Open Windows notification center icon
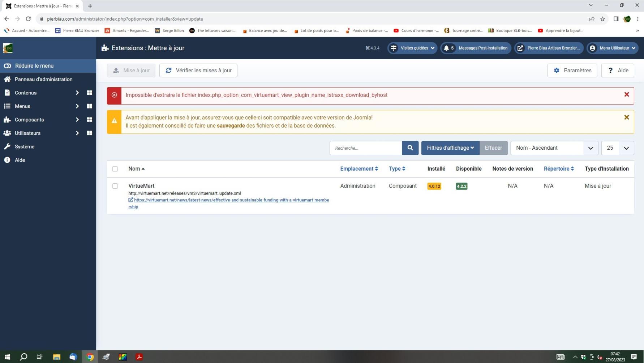Screen dimensions: 644x363 coord(634,357)
